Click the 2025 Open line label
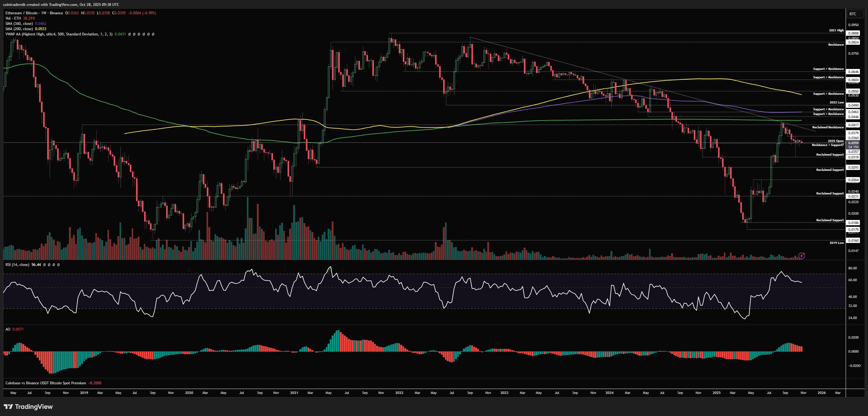Screen dimensions: 868x416 click(835, 141)
